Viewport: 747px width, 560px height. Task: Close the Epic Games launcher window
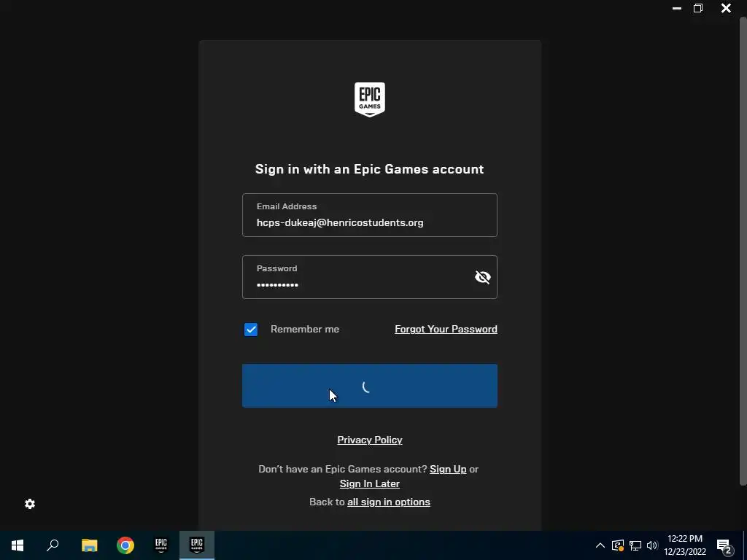pyautogui.click(x=726, y=8)
